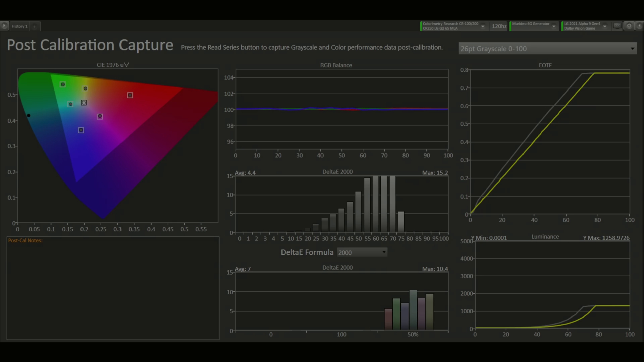The image size is (644, 362).
Task: Click the Luminance chart title
Action: click(545, 237)
